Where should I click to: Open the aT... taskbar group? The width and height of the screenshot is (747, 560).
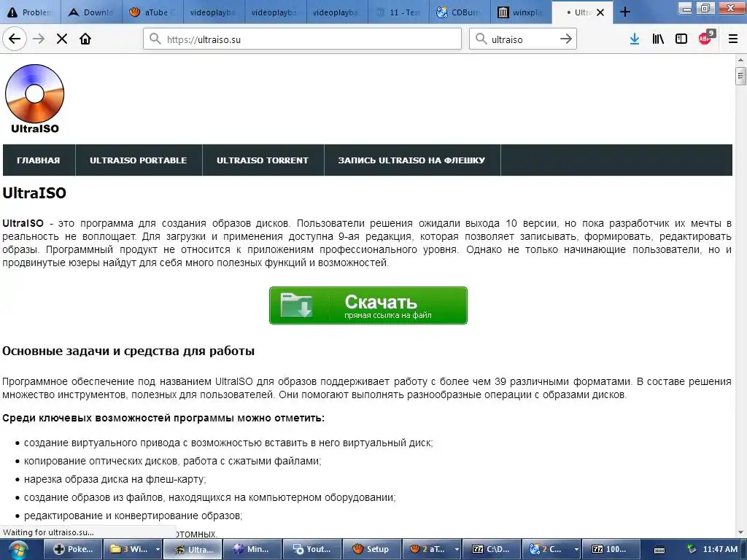coord(427,550)
